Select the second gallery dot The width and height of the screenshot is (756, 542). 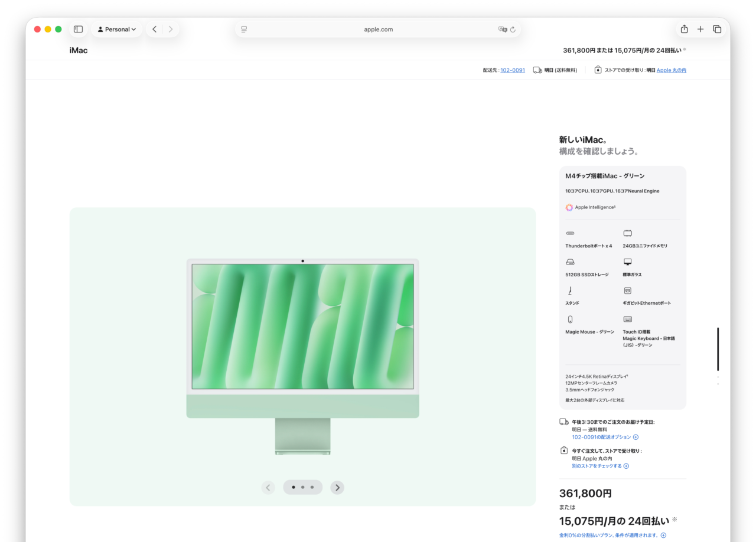coord(302,487)
